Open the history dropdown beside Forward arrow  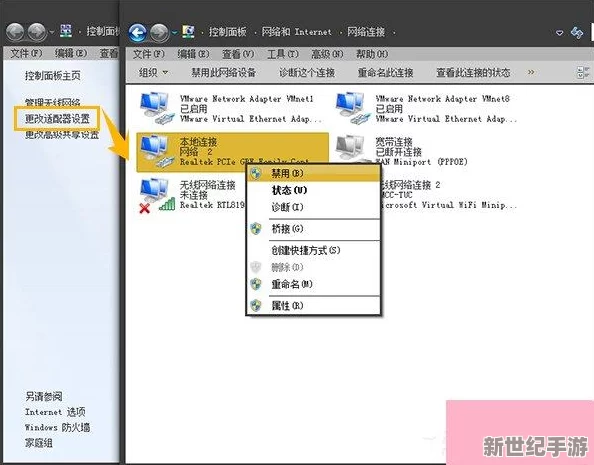(x=174, y=33)
